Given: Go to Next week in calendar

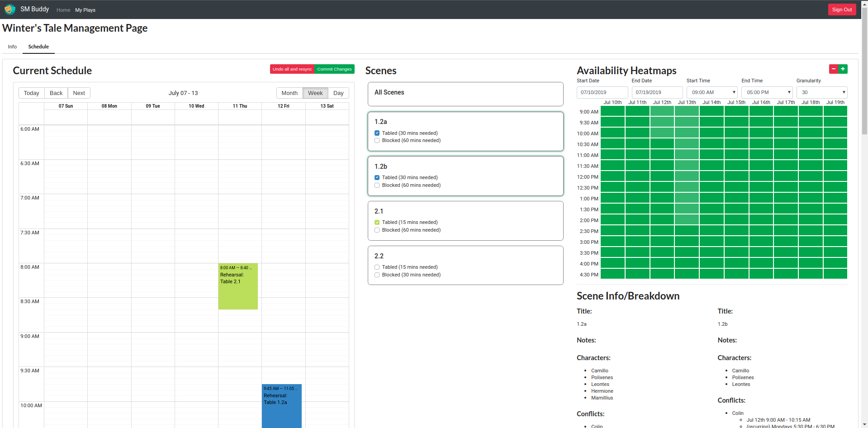Looking at the screenshot, I should point(79,93).
